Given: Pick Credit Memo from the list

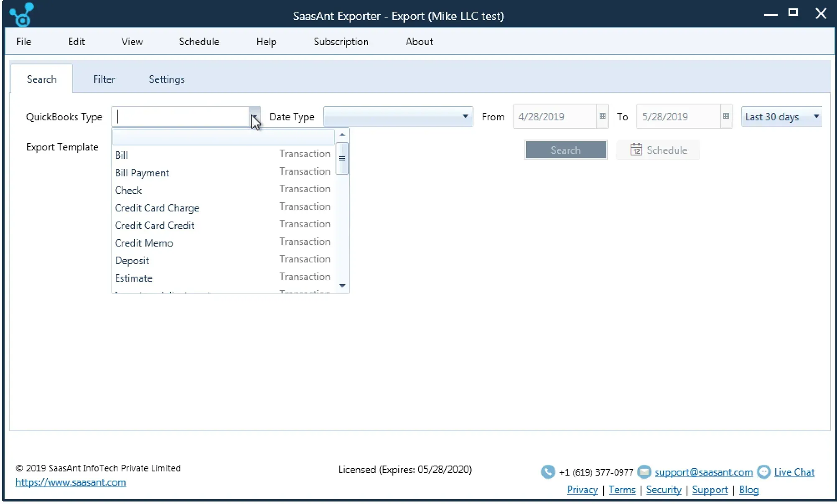Looking at the screenshot, I should (224, 243).
